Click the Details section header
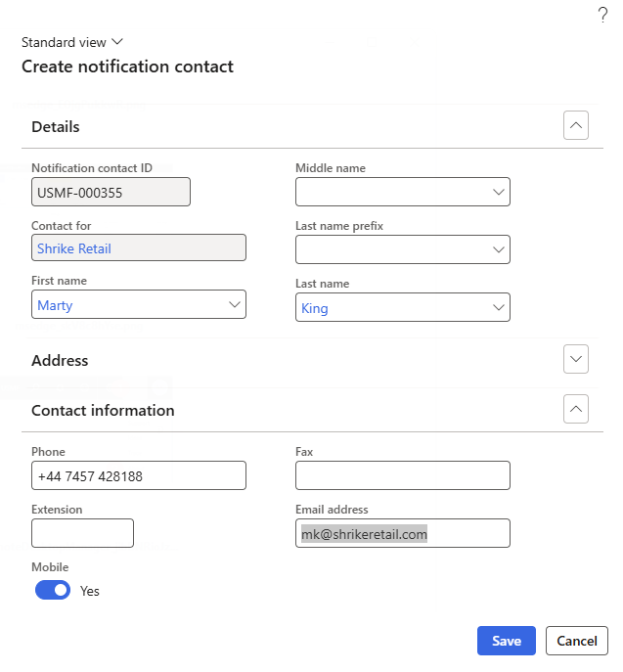 point(56,126)
